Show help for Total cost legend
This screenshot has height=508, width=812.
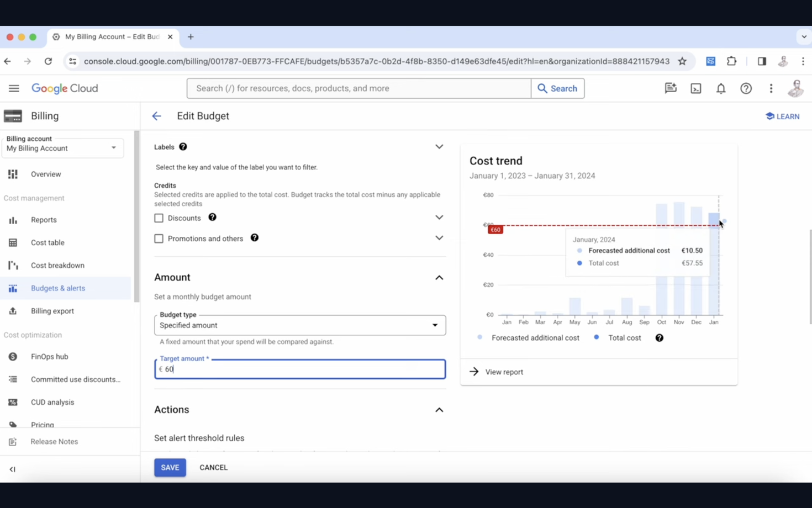[659, 338]
